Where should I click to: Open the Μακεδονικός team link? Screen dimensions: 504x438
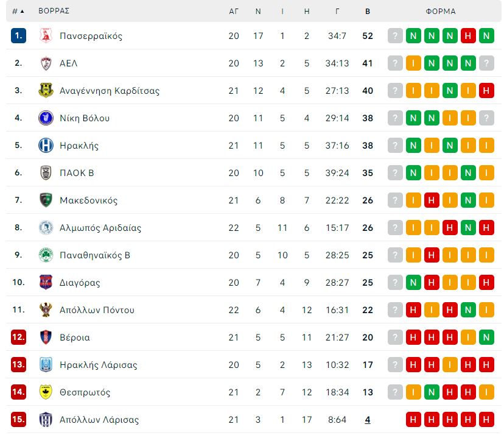89,200
